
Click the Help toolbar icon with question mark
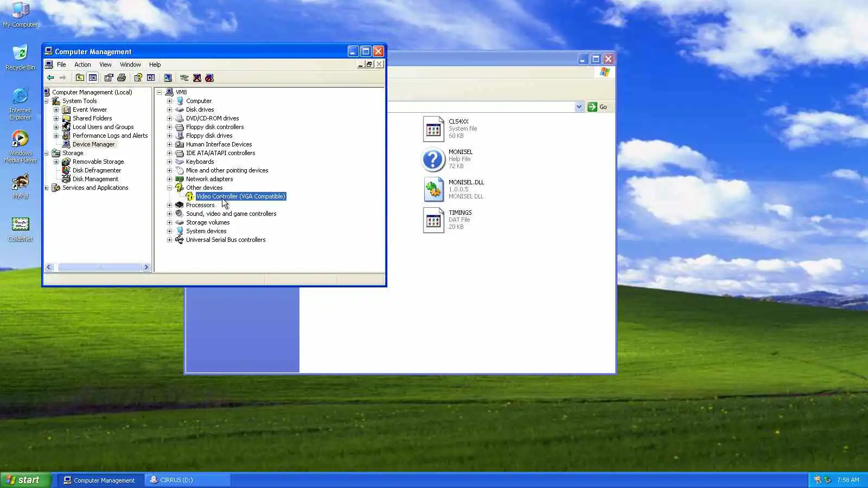click(138, 78)
